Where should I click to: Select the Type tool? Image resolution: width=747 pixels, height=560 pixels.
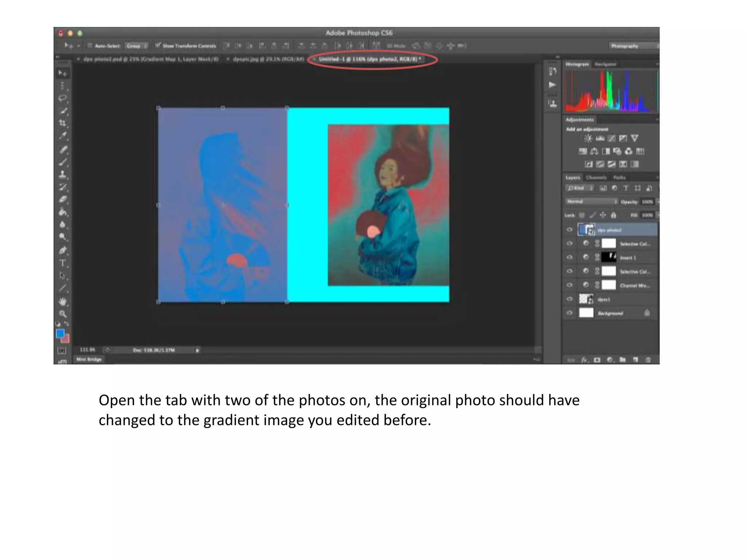tap(63, 263)
